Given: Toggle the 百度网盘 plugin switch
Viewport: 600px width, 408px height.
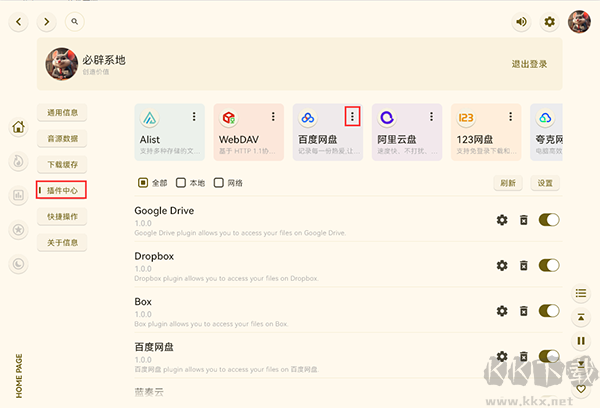Looking at the screenshot, I should coord(549,356).
